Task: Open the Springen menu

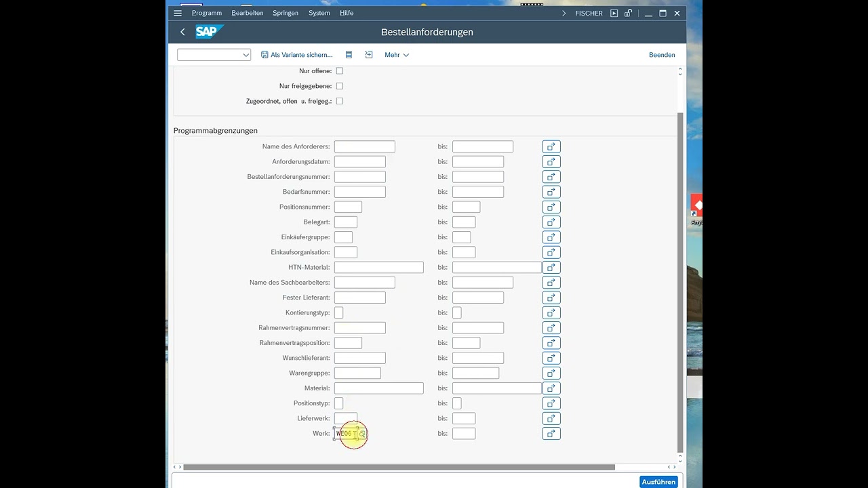Action: point(285,13)
